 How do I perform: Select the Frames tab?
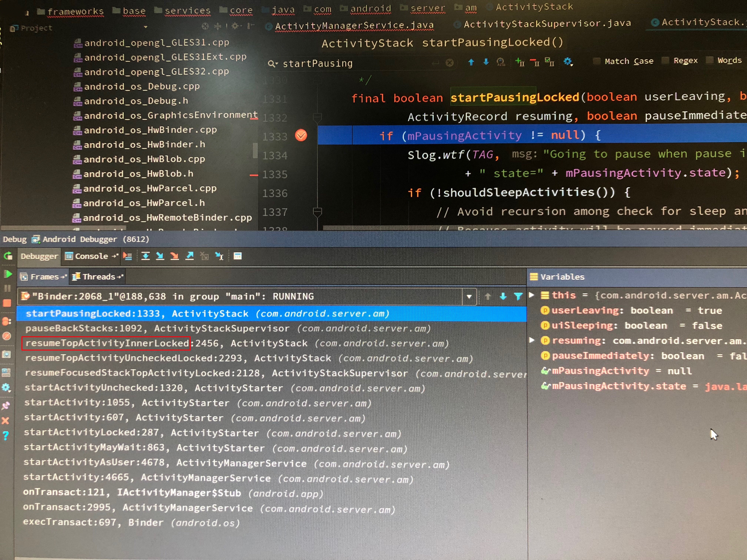[44, 277]
